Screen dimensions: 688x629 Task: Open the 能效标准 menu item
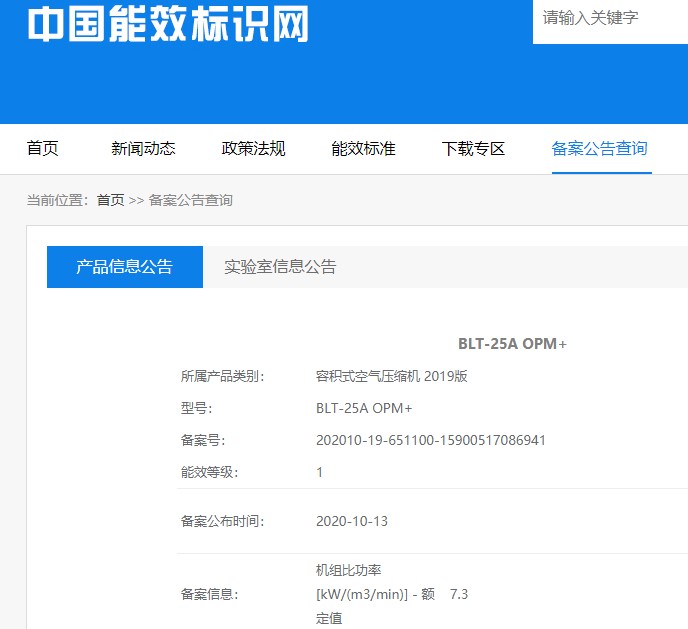pyautogui.click(x=363, y=148)
